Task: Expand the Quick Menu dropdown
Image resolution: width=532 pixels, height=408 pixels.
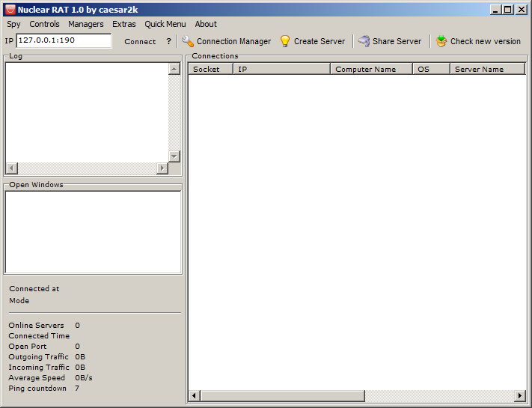Action: tap(165, 24)
